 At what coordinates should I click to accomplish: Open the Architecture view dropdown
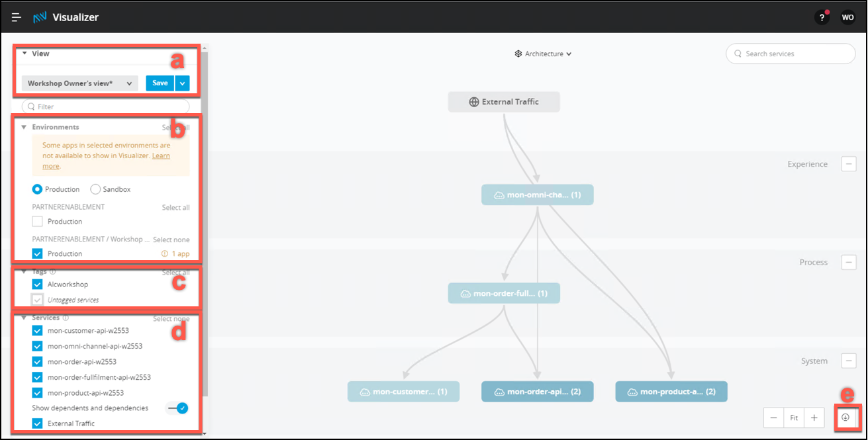tap(543, 54)
